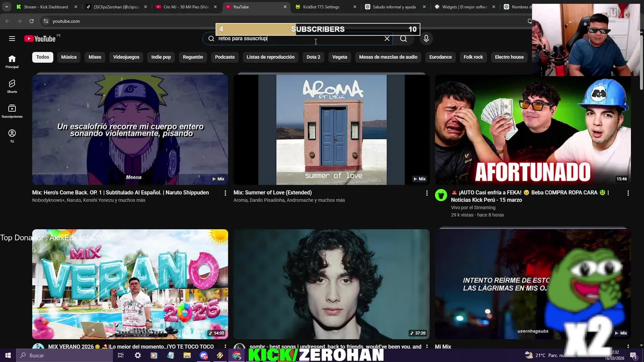Open options for Summer of Love mix

click(427, 193)
